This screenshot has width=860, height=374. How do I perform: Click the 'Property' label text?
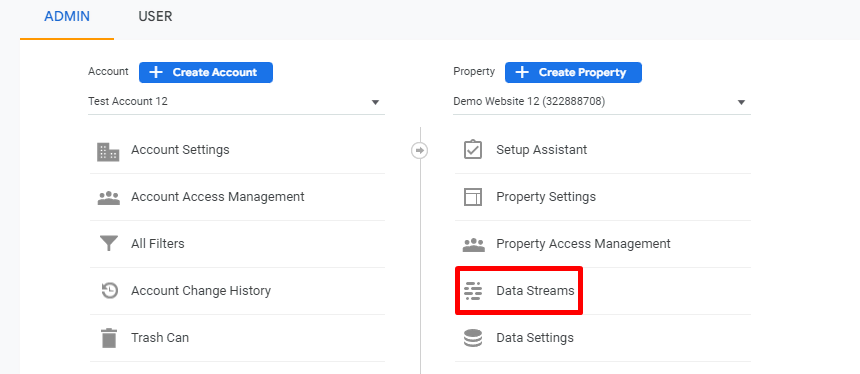coord(474,71)
